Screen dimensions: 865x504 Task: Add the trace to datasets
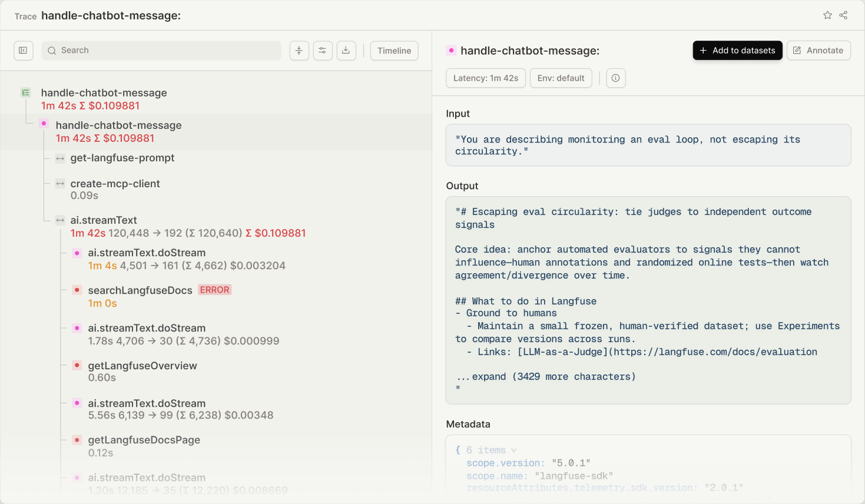(x=737, y=50)
